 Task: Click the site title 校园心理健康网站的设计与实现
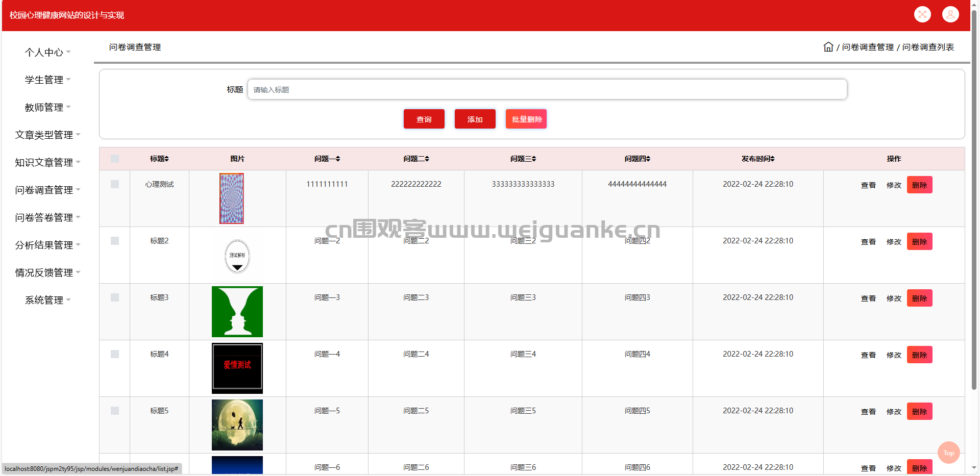coord(67,15)
